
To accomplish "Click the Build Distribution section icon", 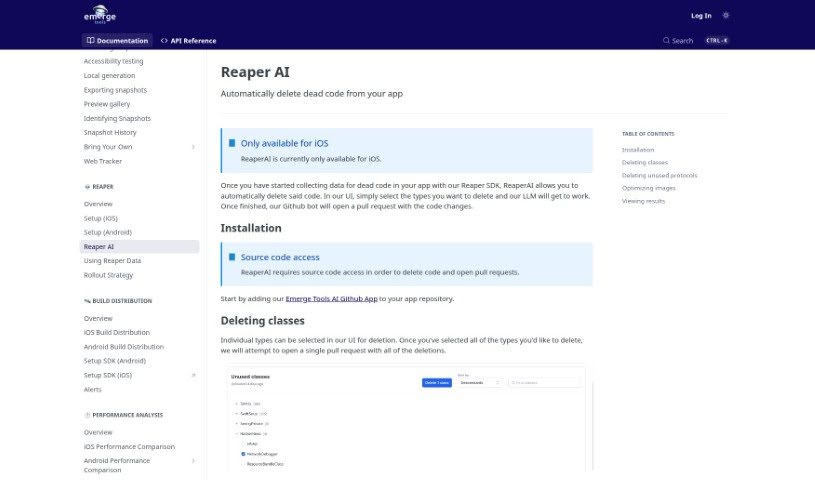I will tap(86, 300).
